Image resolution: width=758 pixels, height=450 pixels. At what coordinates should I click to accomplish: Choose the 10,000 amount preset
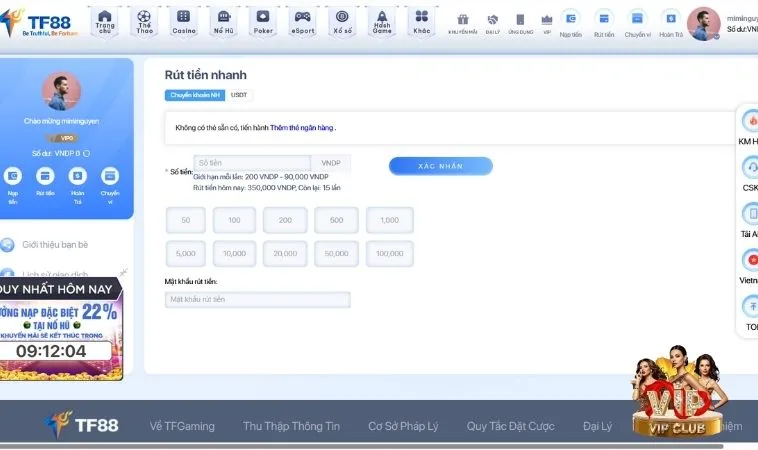234,254
